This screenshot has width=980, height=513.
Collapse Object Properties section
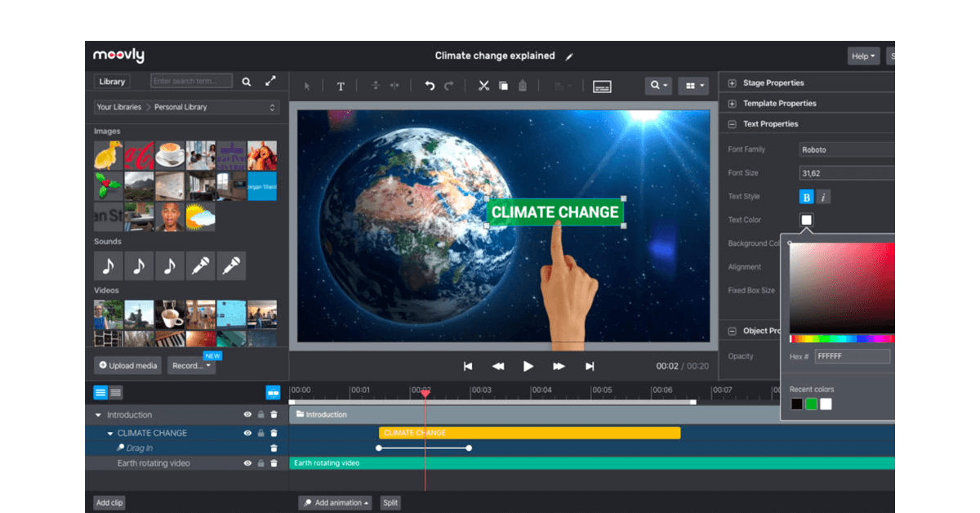tap(732, 331)
